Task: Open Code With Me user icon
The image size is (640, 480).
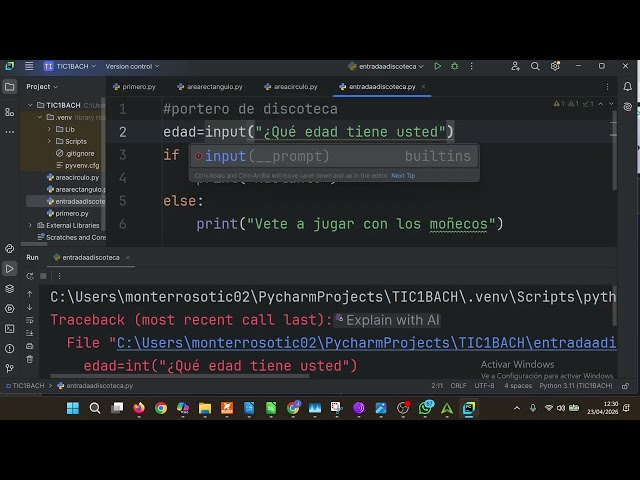Action: (515, 66)
